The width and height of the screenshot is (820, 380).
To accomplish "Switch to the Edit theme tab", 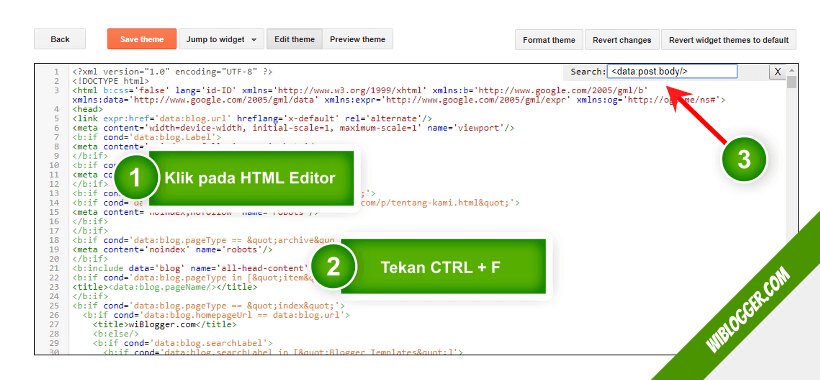I will pos(294,39).
